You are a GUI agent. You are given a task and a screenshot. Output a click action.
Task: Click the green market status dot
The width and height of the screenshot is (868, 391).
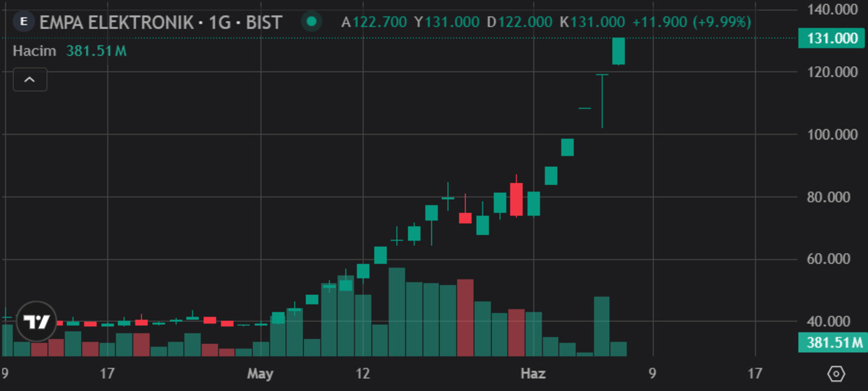(312, 22)
